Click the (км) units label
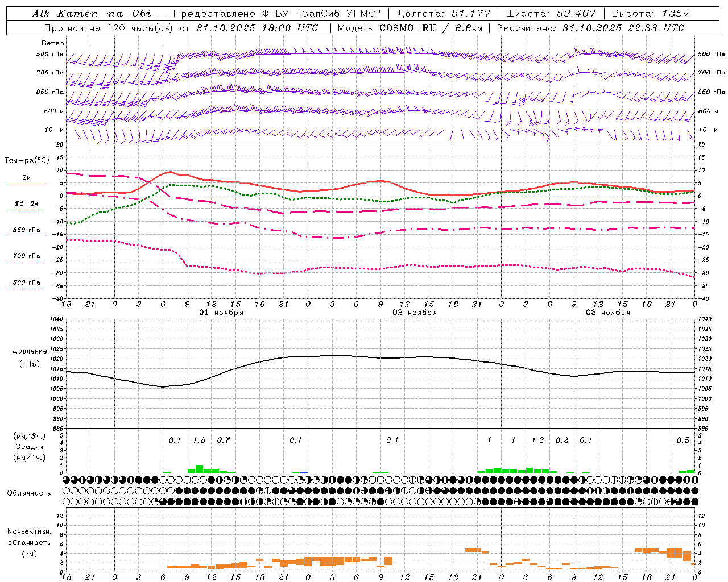Image resolution: width=728 pixels, height=582 pixels. (29, 554)
